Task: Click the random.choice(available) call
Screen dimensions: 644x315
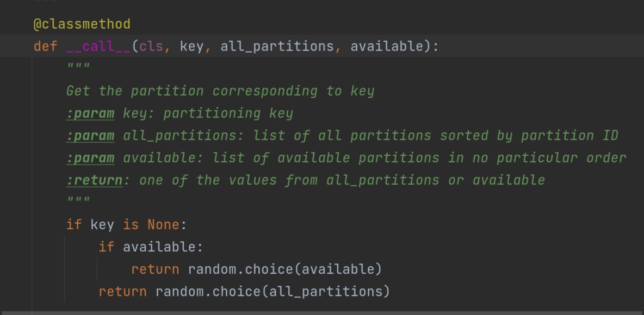Action: point(285,269)
